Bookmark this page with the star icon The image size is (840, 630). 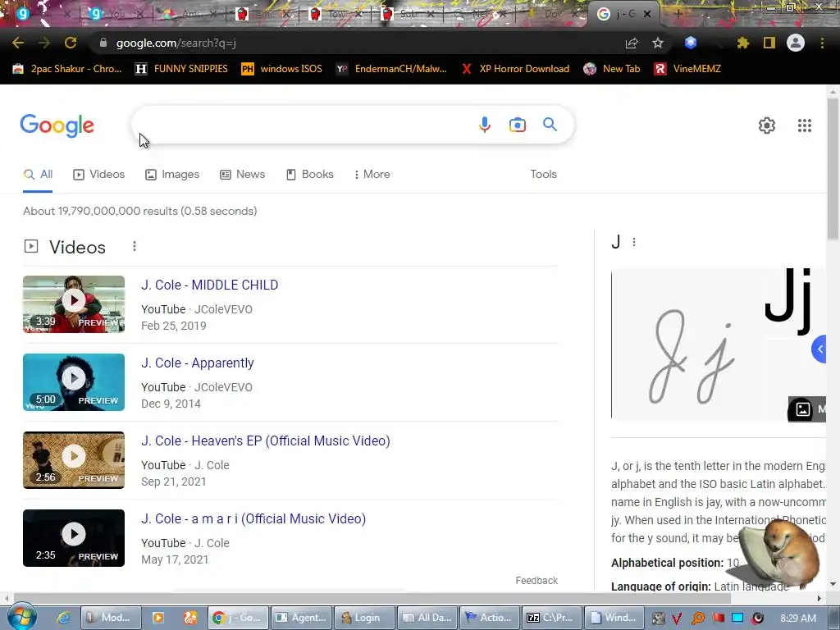click(x=658, y=43)
